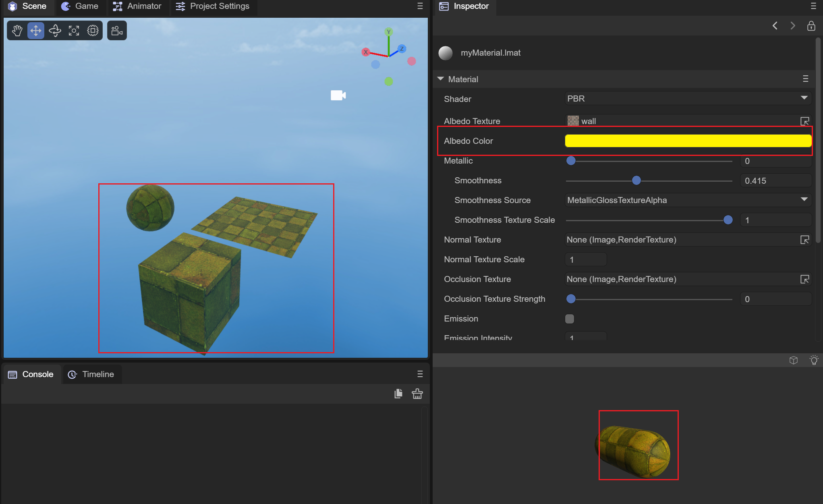The height and width of the screenshot is (504, 823).
Task: Collapse the Material section triangle
Action: click(440, 79)
